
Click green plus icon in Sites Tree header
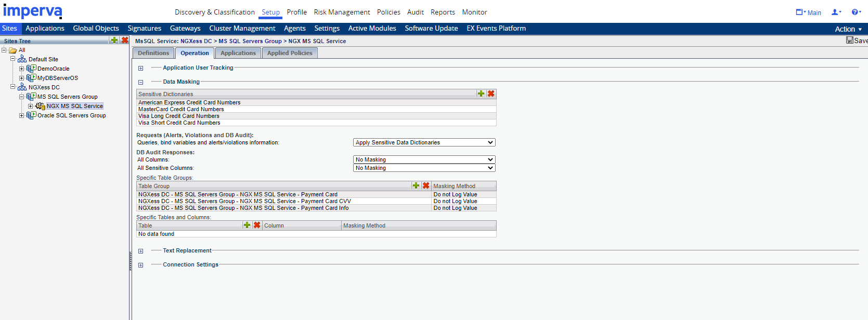pyautogui.click(x=114, y=40)
